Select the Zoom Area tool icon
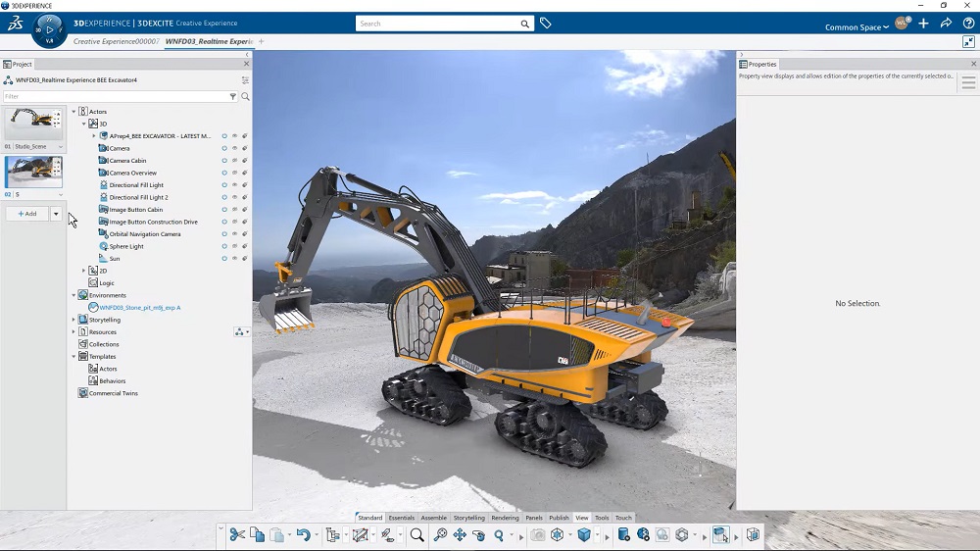 [440, 534]
